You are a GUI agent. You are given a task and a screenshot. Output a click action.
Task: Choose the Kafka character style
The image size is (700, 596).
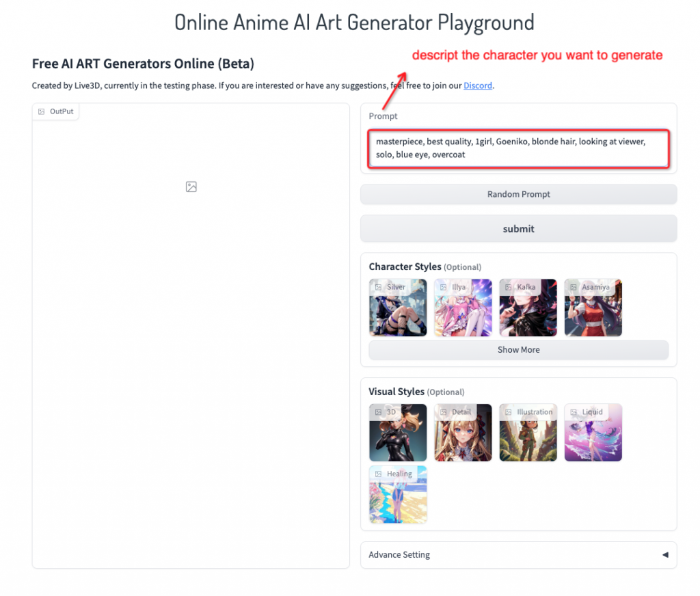pyautogui.click(x=528, y=308)
